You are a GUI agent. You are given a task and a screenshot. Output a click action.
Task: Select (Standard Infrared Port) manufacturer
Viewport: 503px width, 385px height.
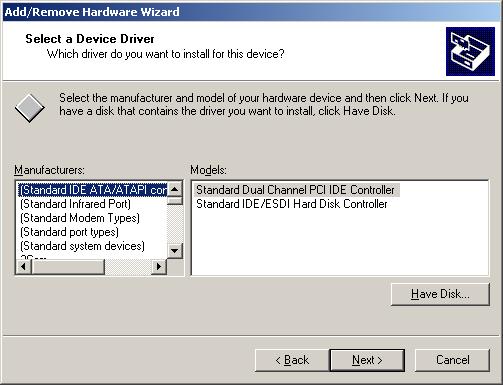75,204
